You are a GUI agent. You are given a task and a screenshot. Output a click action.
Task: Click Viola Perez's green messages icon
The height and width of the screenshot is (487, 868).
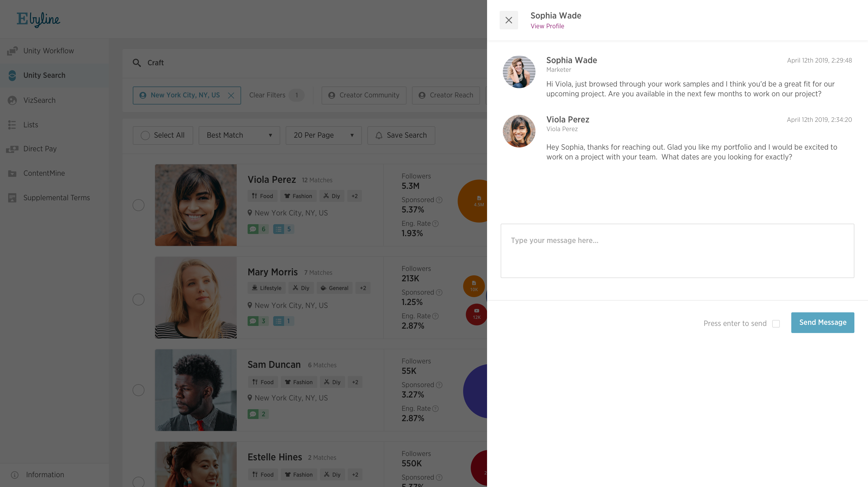[x=253, y=229]
